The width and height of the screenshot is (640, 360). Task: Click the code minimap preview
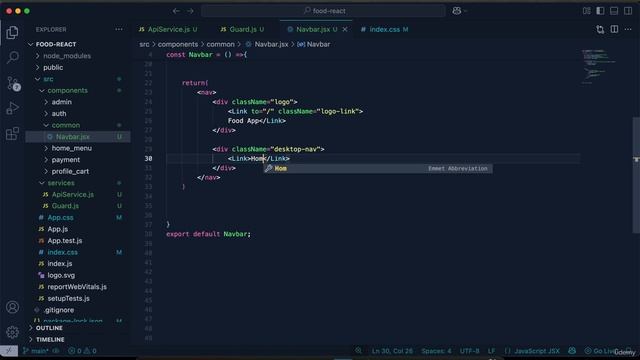tap(599, 67)
